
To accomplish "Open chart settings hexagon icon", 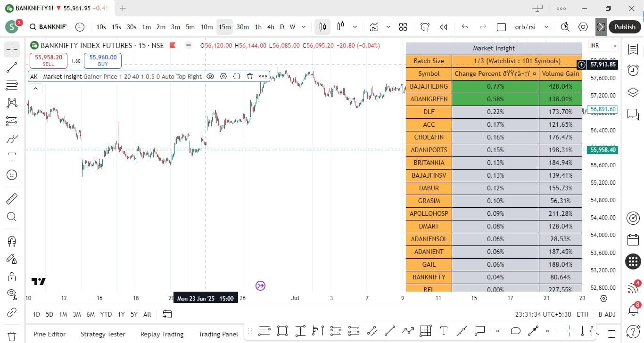I will [583, 27].
